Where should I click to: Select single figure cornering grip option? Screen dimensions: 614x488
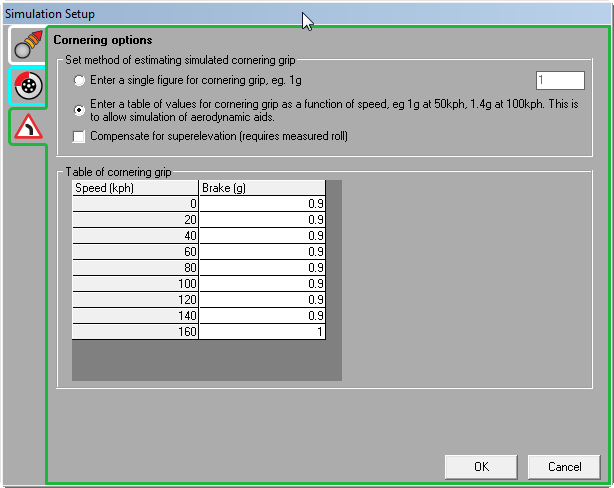[x=80, y=80]
